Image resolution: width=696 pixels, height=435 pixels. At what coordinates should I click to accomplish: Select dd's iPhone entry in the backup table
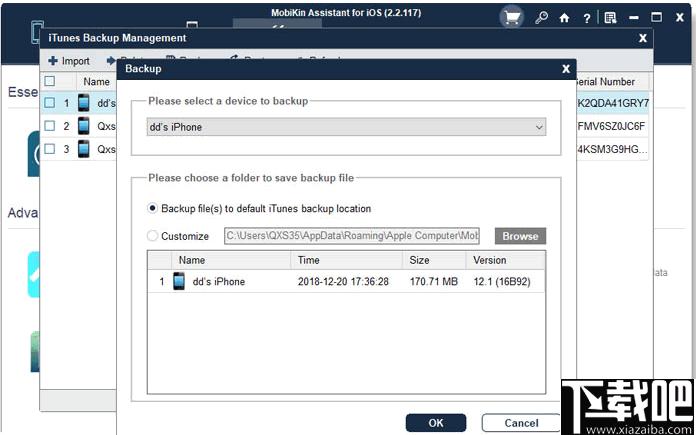point(346,281)
